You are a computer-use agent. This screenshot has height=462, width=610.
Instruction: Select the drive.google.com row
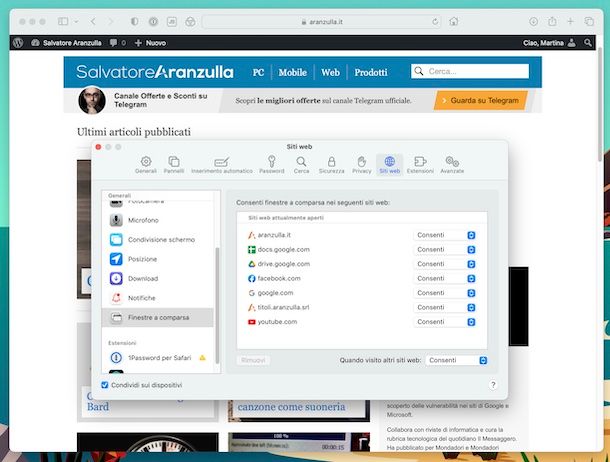362,264
